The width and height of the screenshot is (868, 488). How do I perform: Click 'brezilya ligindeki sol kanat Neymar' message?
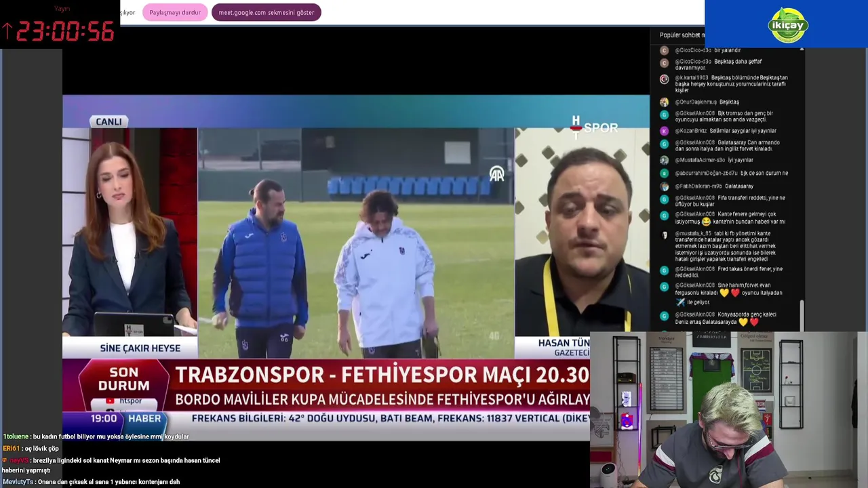111,465
